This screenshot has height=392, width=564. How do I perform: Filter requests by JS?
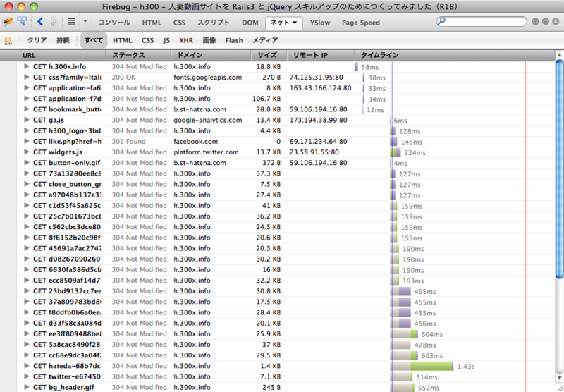[x=166, y=40]
